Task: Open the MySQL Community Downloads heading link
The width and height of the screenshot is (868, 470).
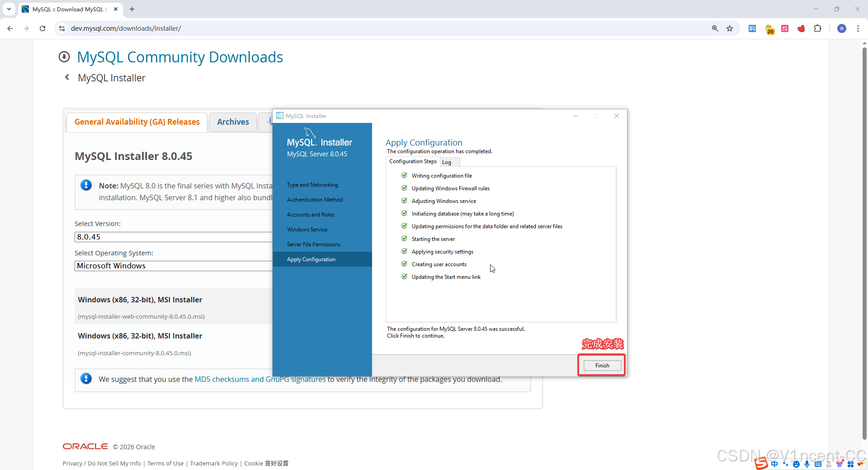Action: pos(180,57)
